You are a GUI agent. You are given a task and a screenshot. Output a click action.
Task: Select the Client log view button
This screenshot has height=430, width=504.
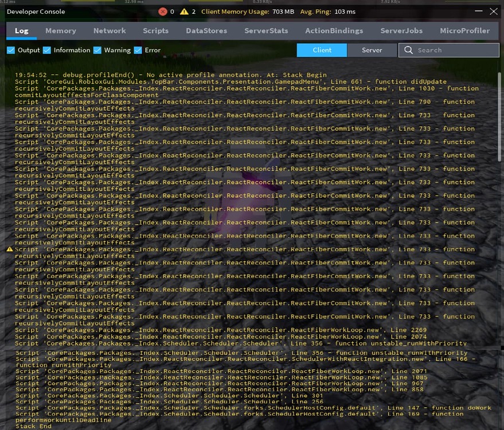[322, 50]
